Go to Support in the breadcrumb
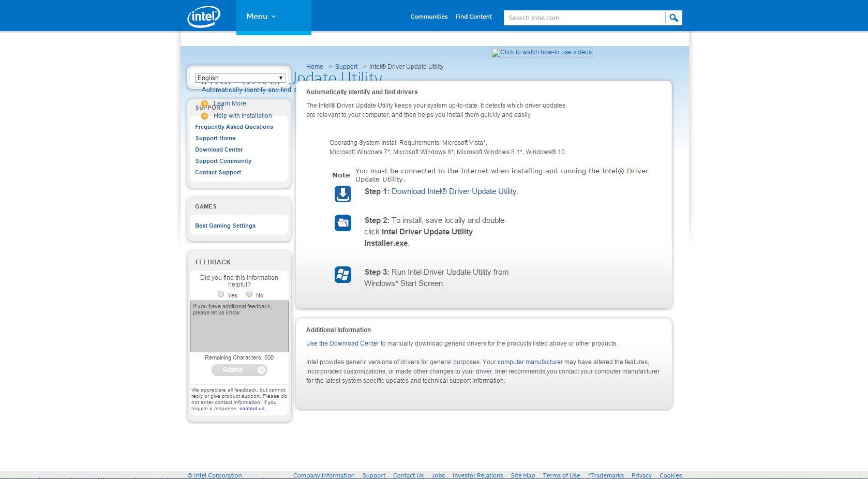868x479 pixels. pyautogui.click(x=346, y=67)
